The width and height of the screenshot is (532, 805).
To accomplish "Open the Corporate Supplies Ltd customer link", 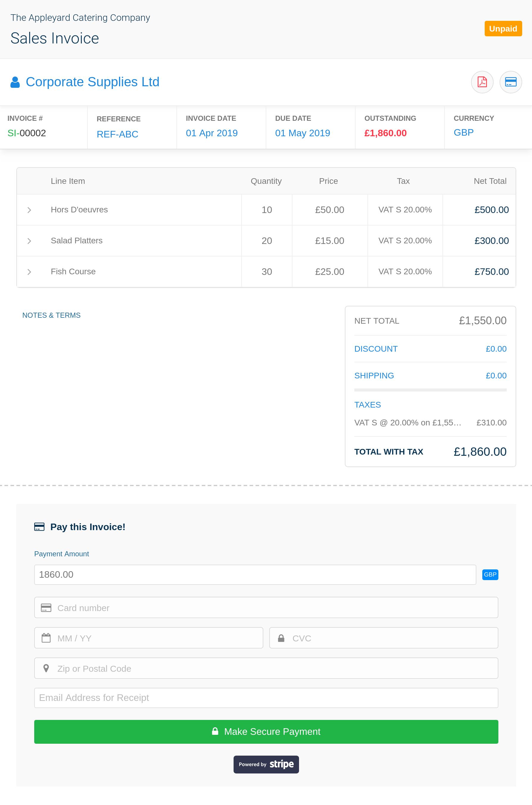I will (x=93, y=82).
